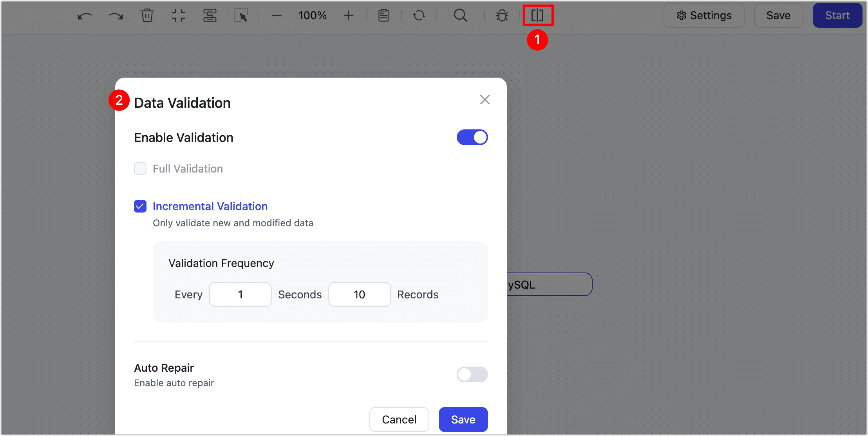Open search with magnifier icon
This screenshot has height=436, width=868.
click(x=461, y=16)
